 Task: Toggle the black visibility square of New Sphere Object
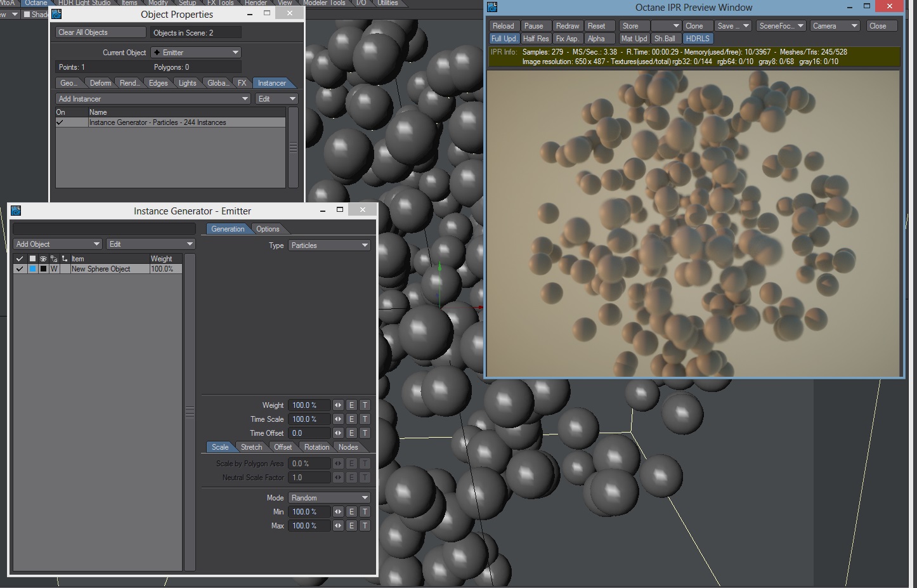(43, 269)
